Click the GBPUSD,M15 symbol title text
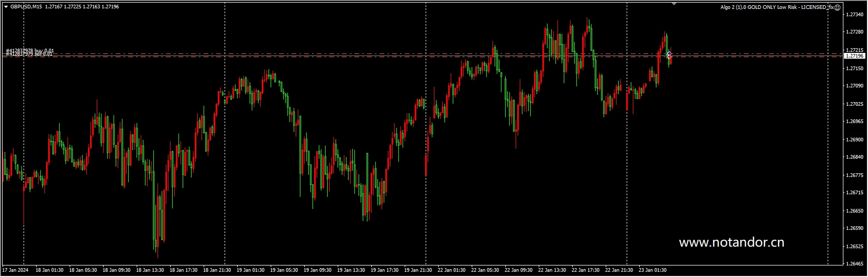868x277 pixels. 26,6
